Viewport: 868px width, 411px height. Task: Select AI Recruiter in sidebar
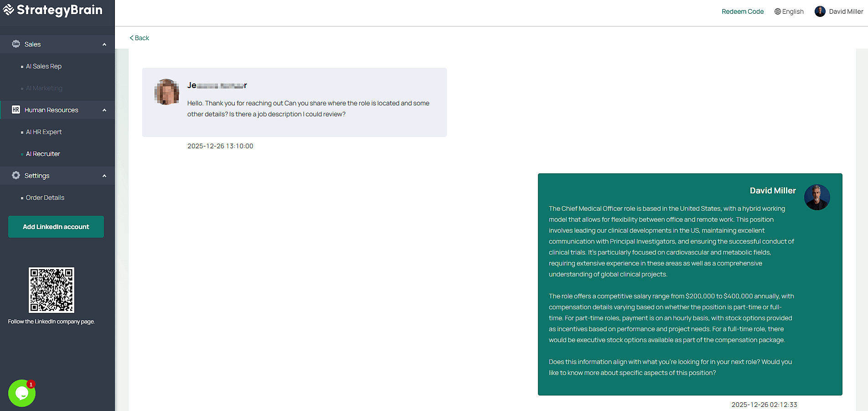click(x=43, y=154)
